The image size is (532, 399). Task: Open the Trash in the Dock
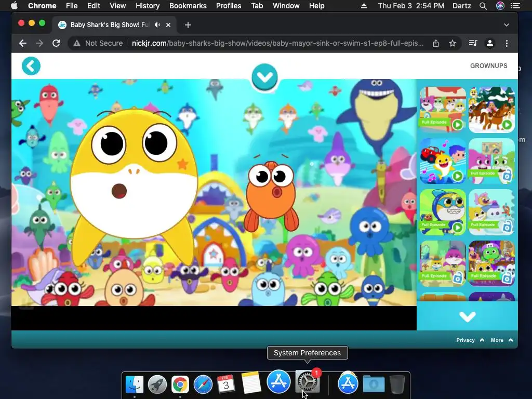click(x=397, y=384)
